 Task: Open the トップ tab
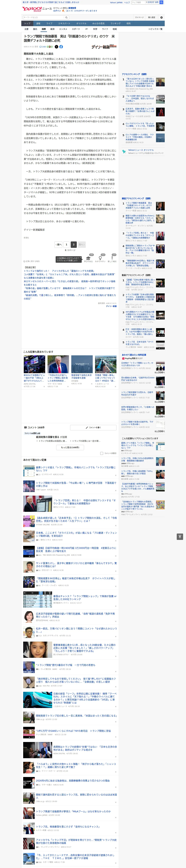pyautogui.click(x=27, y=24)
